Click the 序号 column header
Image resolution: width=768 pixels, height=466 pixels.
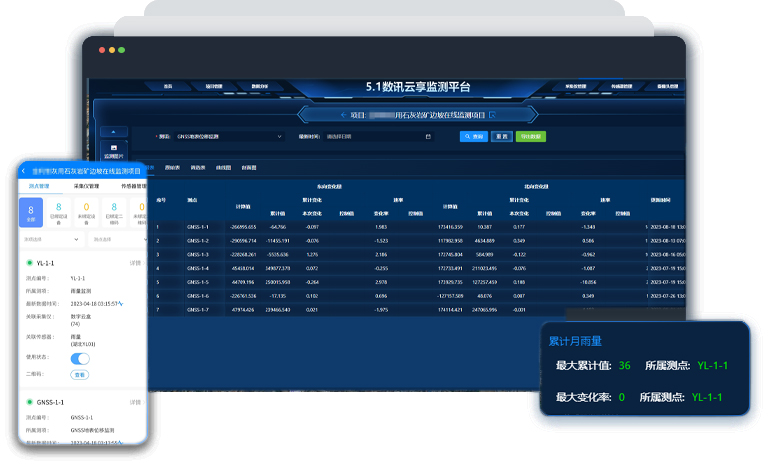click(161, 200)
